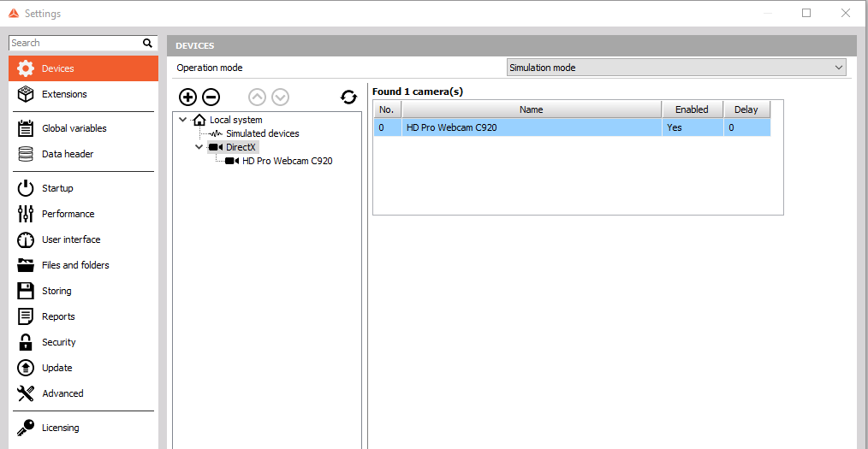Click the Performance sliders icon
Viewport: 868px width, 449px height.
26,214
